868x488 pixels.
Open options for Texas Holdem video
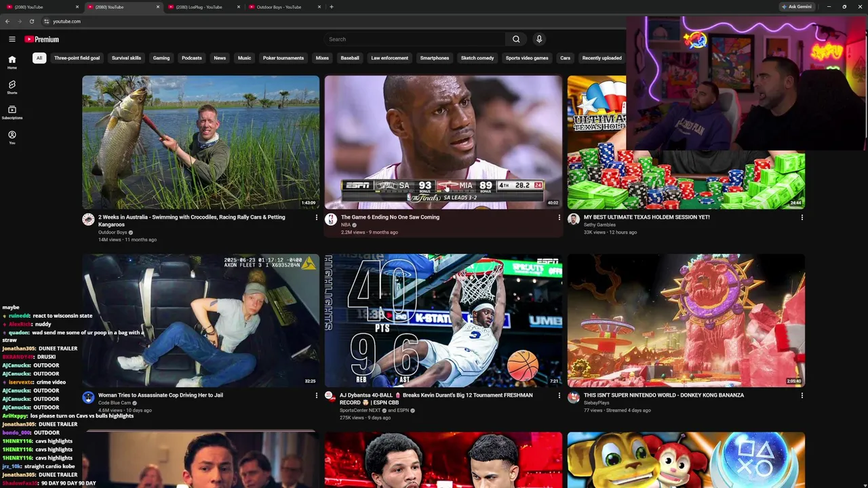802,218
